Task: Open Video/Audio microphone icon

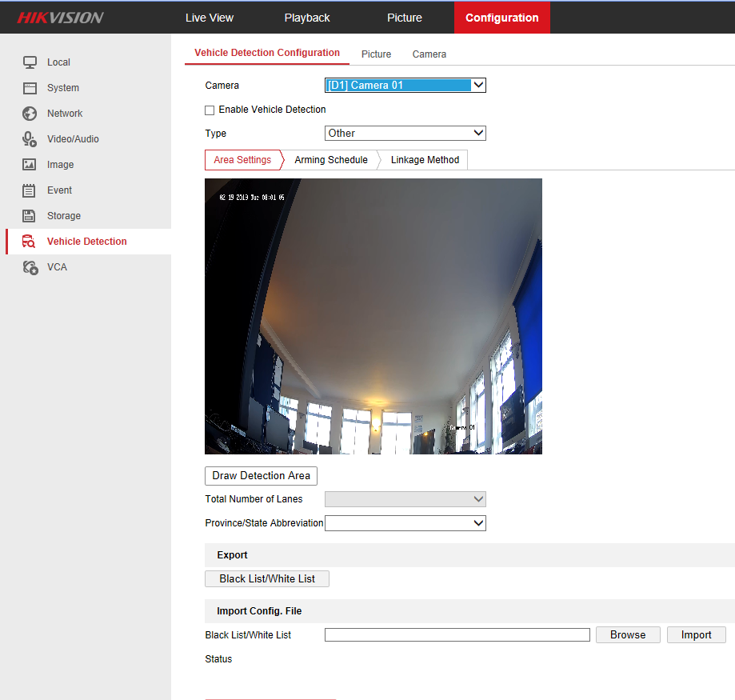Action: click(30, 139)
